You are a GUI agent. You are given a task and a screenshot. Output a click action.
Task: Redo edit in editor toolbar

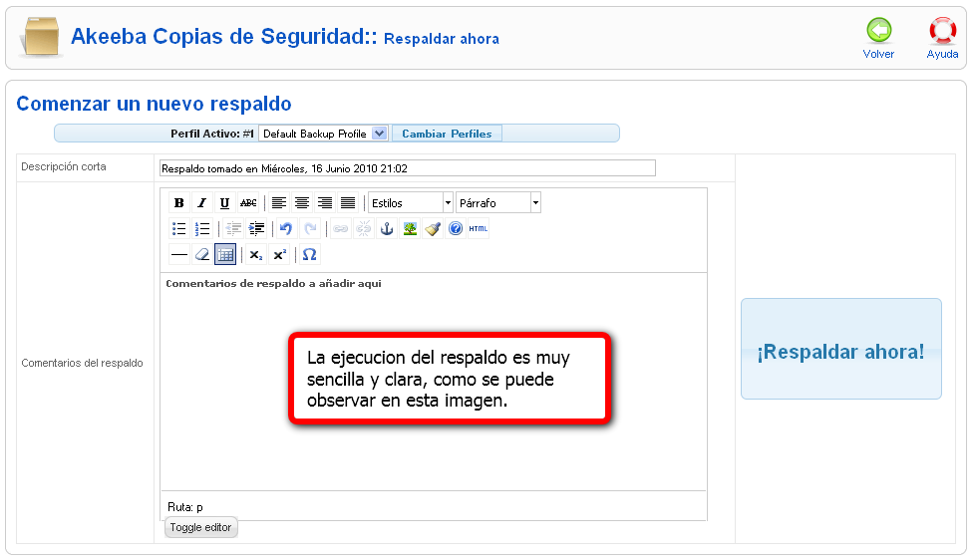(x=310, y=229)
